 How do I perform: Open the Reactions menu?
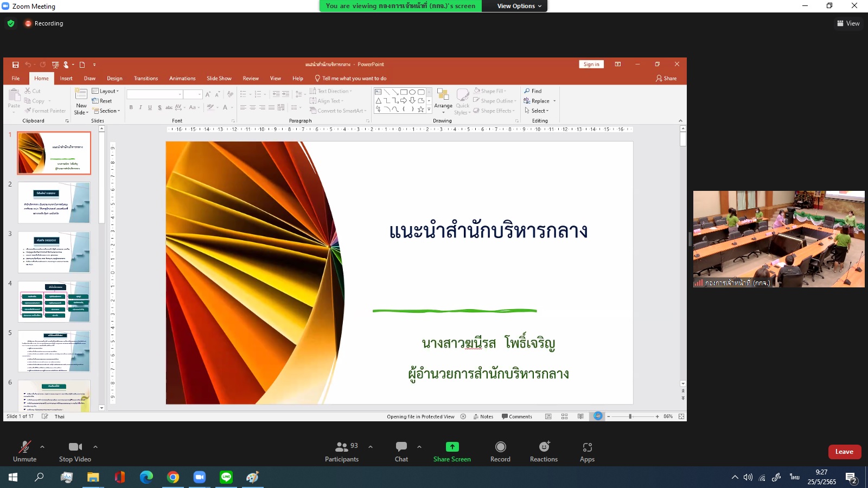pyautogui.click(x=544, y=451)
